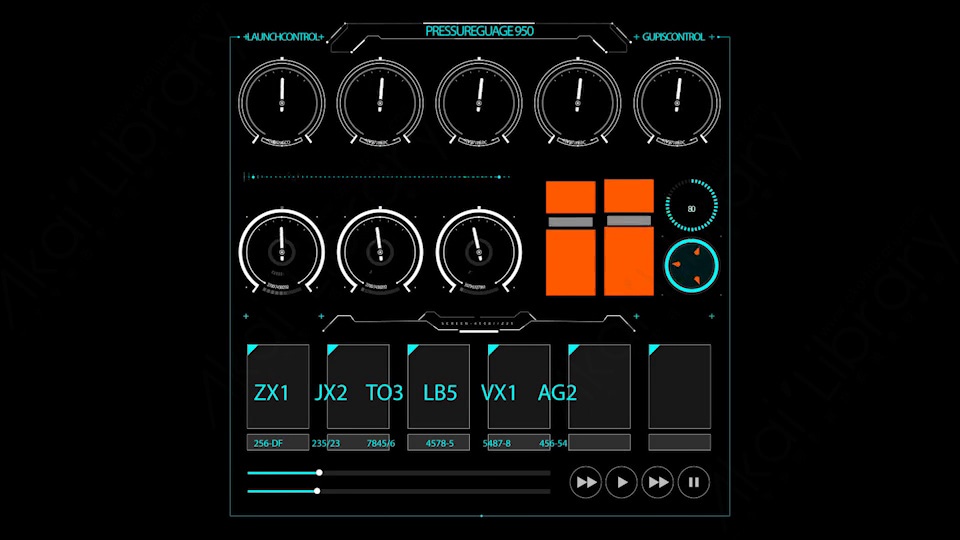
Task: Open the empty card just right of AG2
Action: 599,386
